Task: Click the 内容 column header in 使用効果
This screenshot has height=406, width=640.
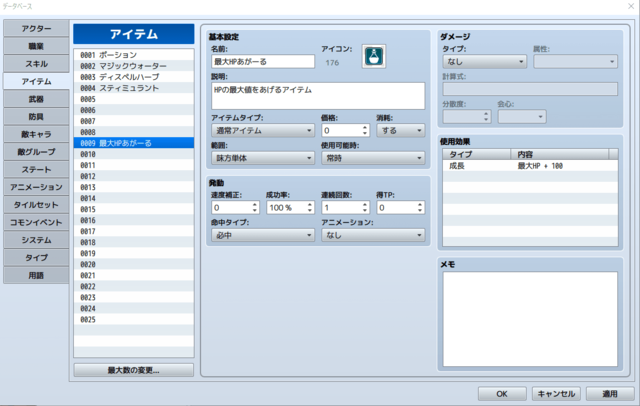Action: (x=560, y=154)
